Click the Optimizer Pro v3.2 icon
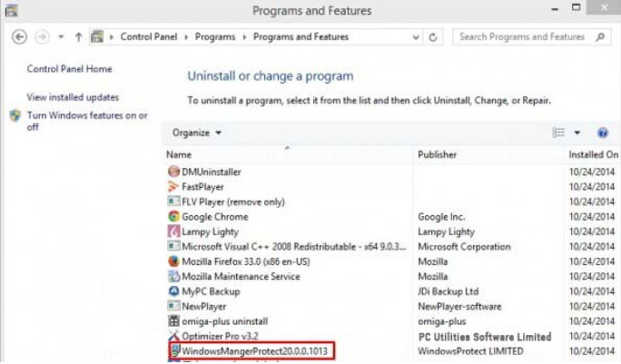The height and width of the screenshot is (364, 621). tap(174, 336)
